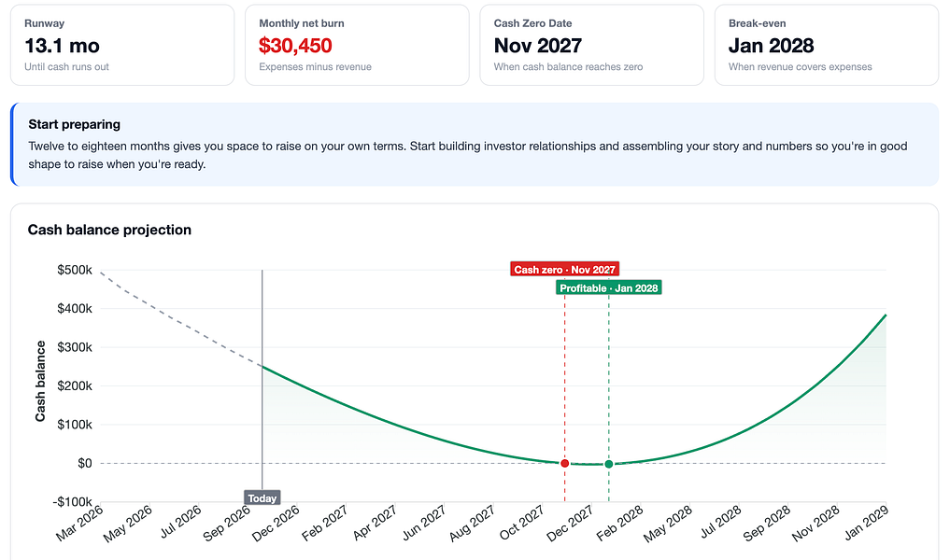
Task: Click the "Oct 2027" x-axis label
Action: (521, 523)
